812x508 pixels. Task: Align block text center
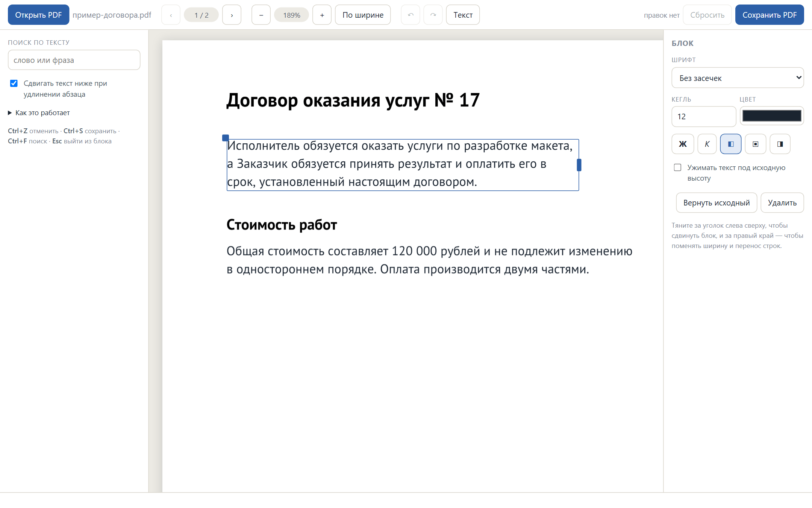pyautogui.click(x=756, y=144)
